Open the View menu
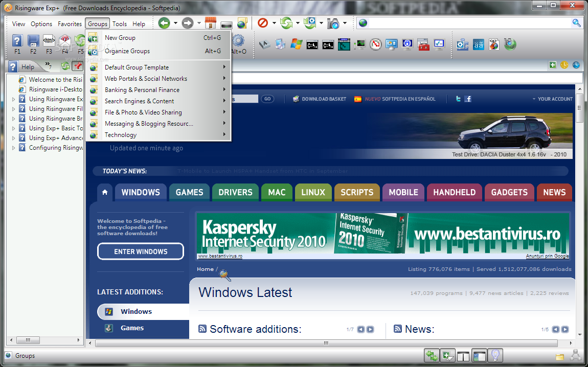The image size is (588, 367). (18, 24)
